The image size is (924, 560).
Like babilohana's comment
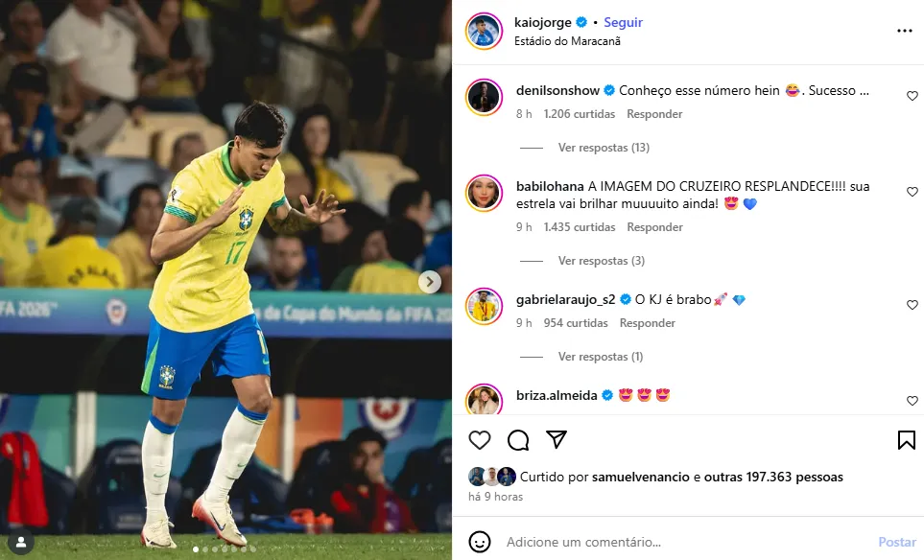[x=912, y=192]
